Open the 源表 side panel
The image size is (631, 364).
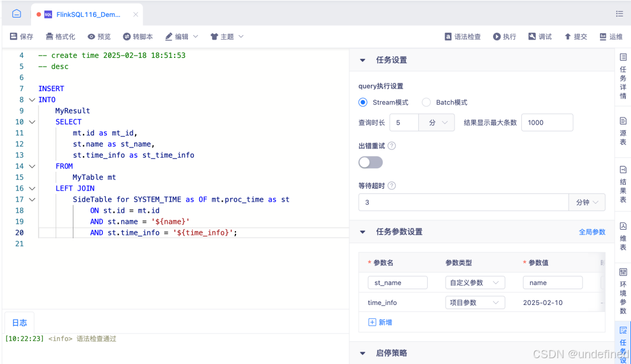(623, 131)
